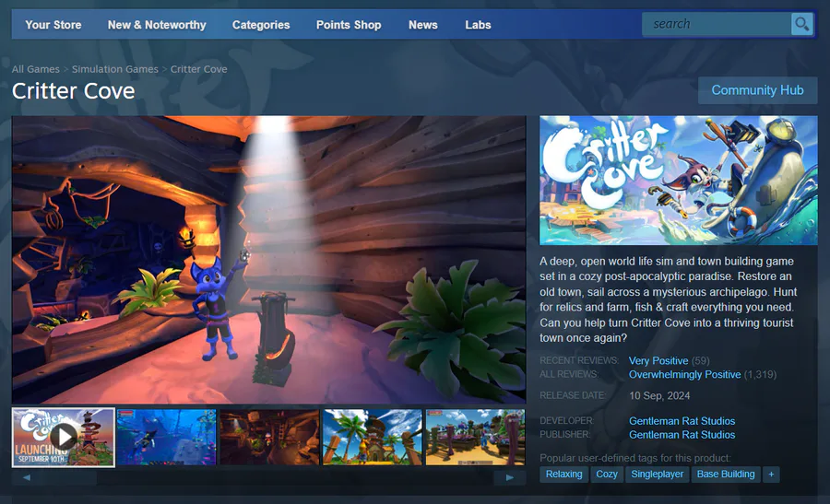View Very Positive recent reviews

click(658, 360)
